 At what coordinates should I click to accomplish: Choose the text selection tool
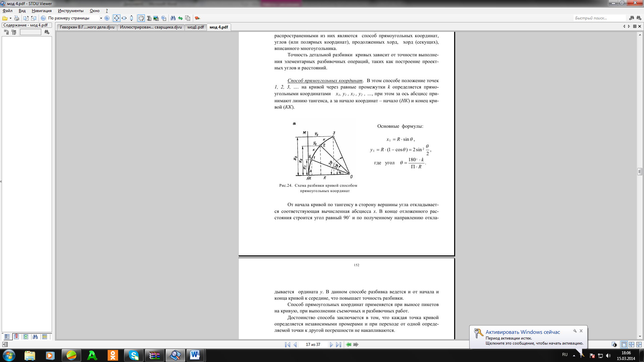click(x=149, y=18)
